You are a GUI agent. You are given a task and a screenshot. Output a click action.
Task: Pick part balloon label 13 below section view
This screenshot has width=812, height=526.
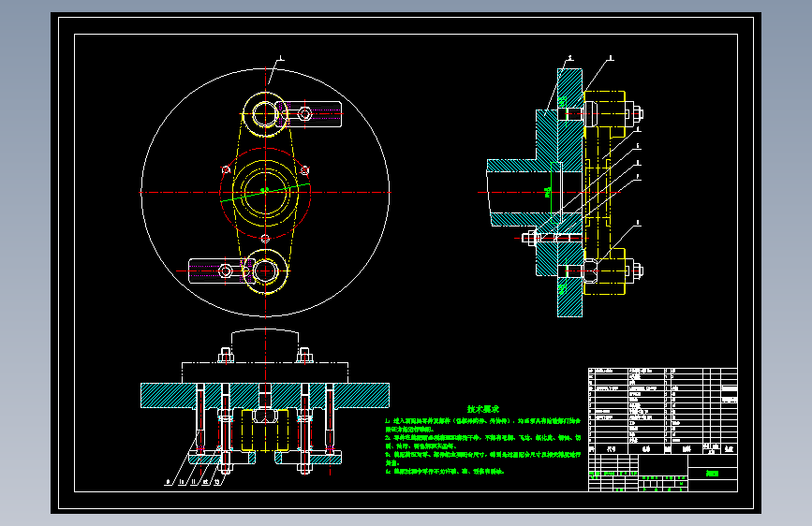tap(217, 482)
